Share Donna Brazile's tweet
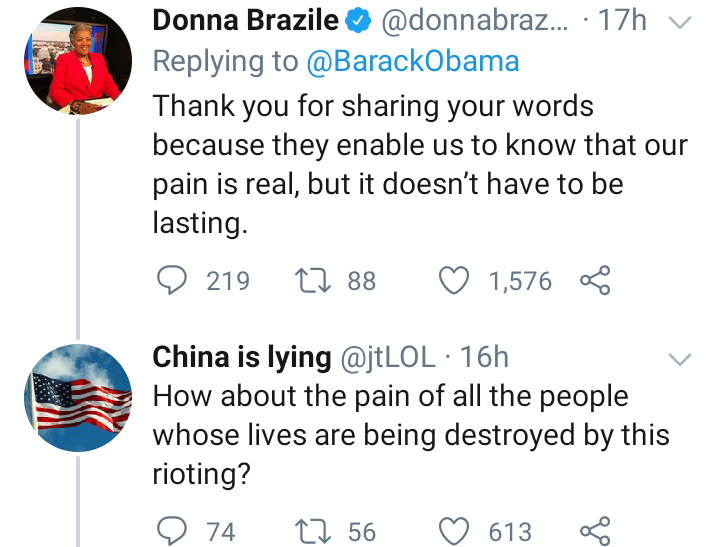The height and width of the screenshot is (547, 719). 595,281
